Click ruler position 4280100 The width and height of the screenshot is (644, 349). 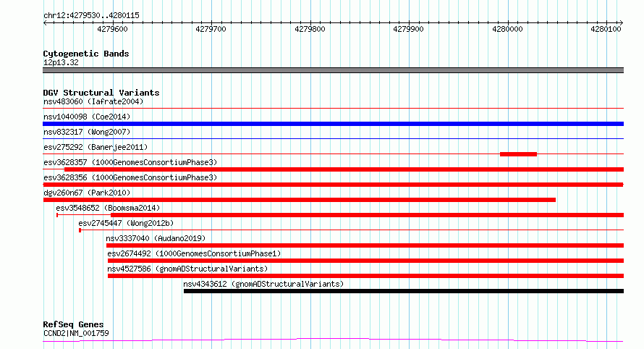coord(606,29)
